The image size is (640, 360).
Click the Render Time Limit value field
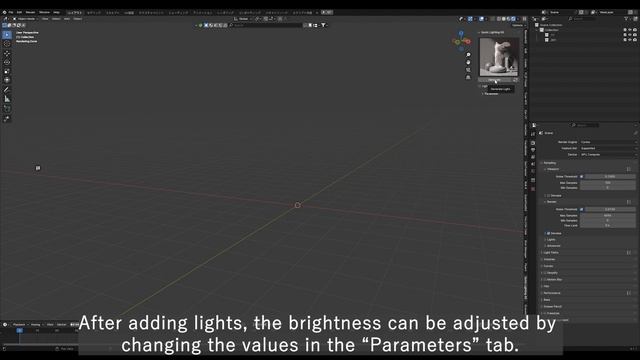point(608,225)
